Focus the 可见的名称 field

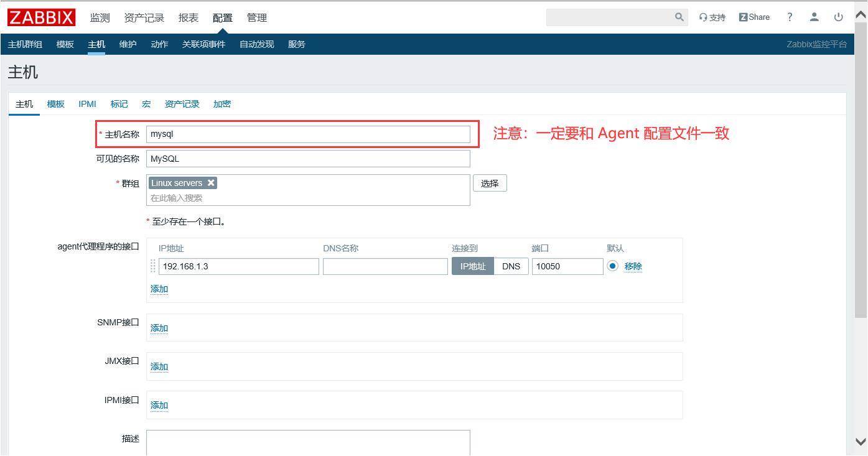[x=308, y=159]
